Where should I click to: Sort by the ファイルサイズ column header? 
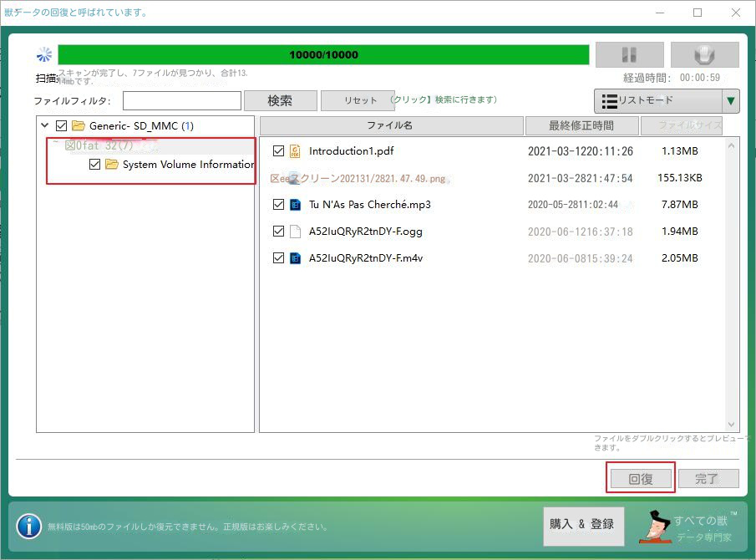pyautogui.click(x=682, y=125)
